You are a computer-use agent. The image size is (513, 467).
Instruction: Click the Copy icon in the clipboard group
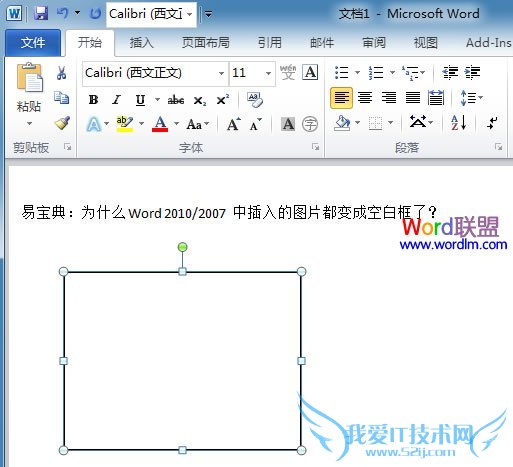[61, 98]
